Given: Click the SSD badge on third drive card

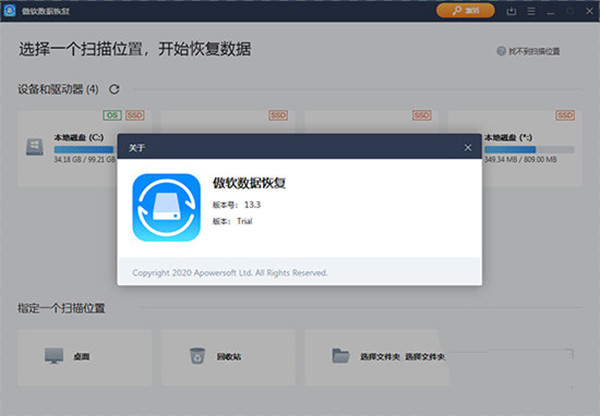Looking at the screenshot, I should 422,115.
